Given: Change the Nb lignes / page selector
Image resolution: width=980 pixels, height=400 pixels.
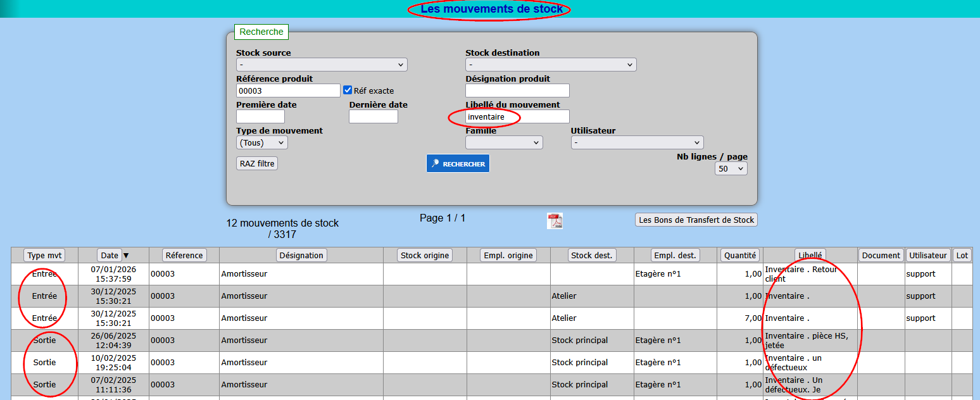Looking at the screenshot, I should 731,169.
